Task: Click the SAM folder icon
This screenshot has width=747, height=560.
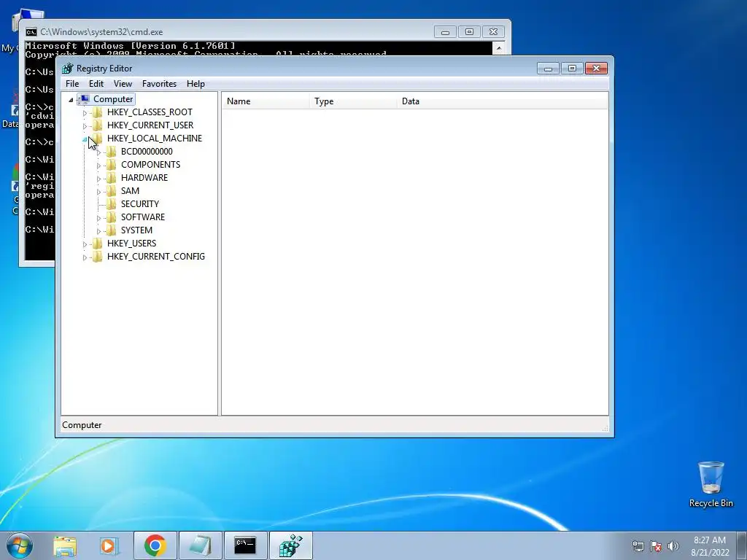Action: tap(111, 191)
